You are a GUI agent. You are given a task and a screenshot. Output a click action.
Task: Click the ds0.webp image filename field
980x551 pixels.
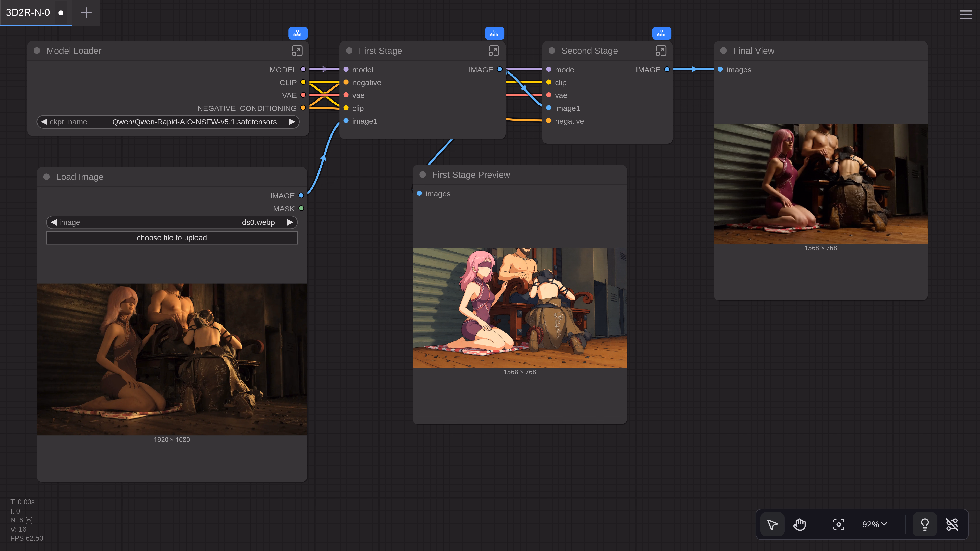click(258, 222)
